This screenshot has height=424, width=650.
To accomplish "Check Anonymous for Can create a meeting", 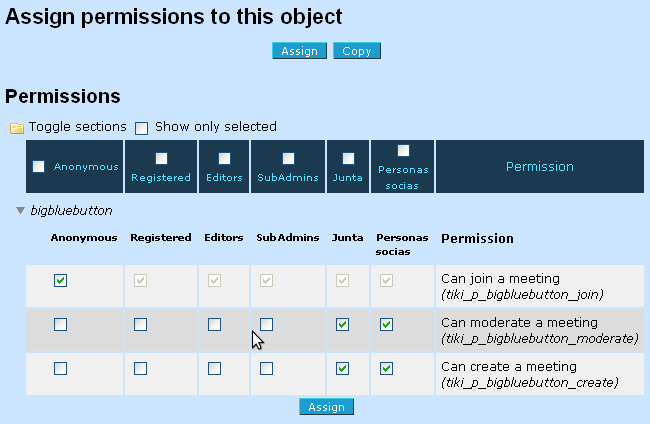I will (61, 368).
